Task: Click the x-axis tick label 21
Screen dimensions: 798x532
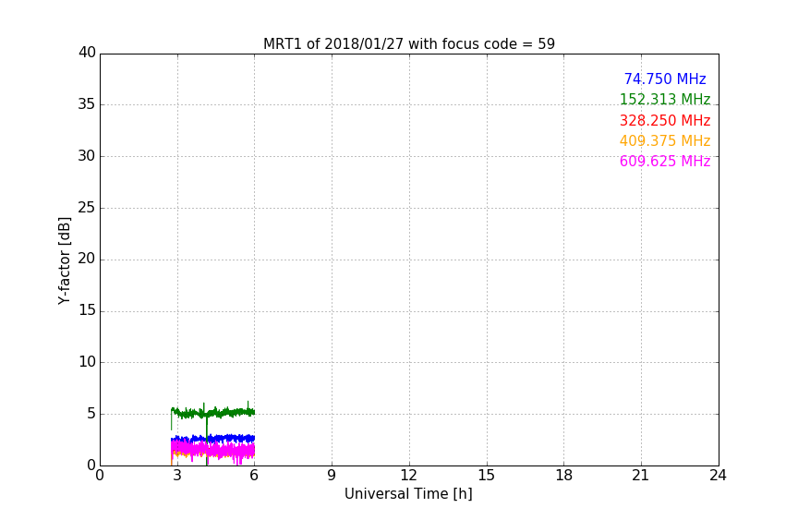Action: pos(641,476)
